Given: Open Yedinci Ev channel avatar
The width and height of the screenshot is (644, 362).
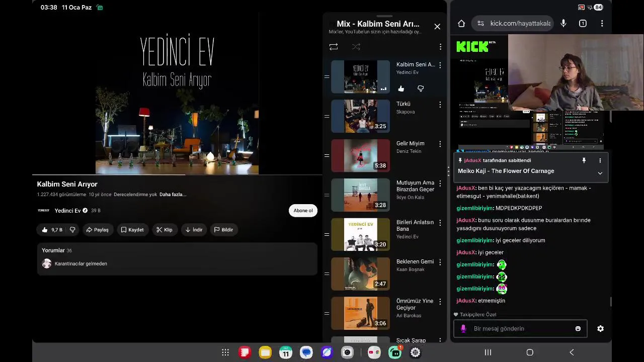Looking at the screenshot, I should (x=44, y=211).
